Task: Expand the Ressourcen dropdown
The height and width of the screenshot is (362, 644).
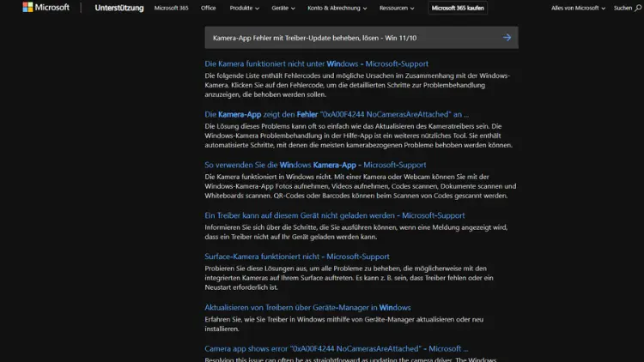Action: point(397,8)
